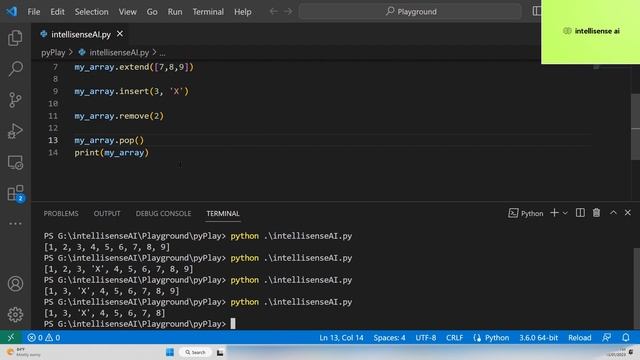Image resolution: width=640 pixels, height=360 pixels.
Task: Switch to the PROBLEMS panel tab
Action: point(61,213)
